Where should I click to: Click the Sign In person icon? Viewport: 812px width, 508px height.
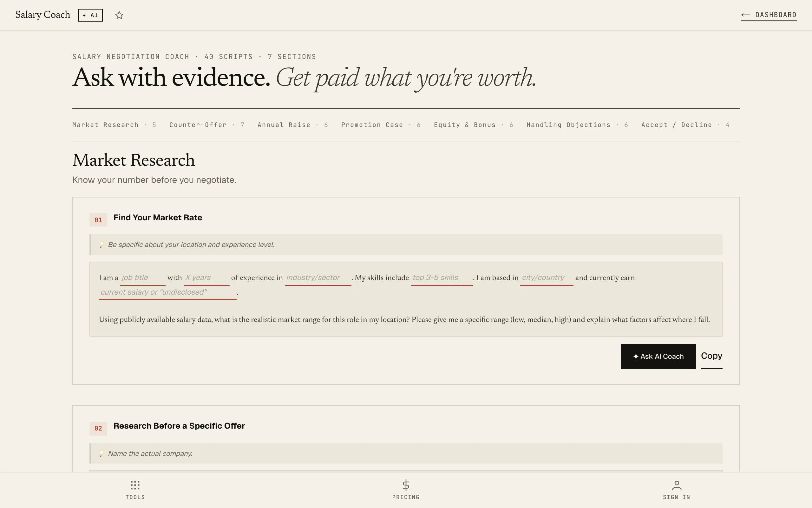[x=677, y=485]
